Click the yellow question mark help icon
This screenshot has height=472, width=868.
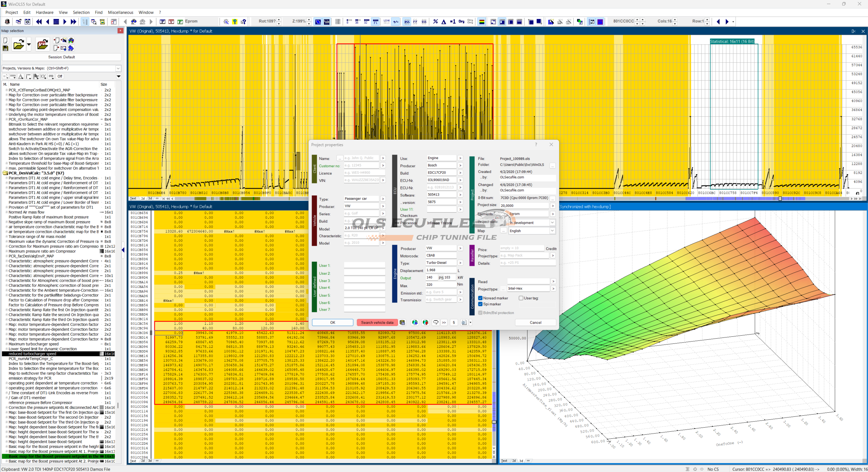pyautogui.click(x=235, y=22)
